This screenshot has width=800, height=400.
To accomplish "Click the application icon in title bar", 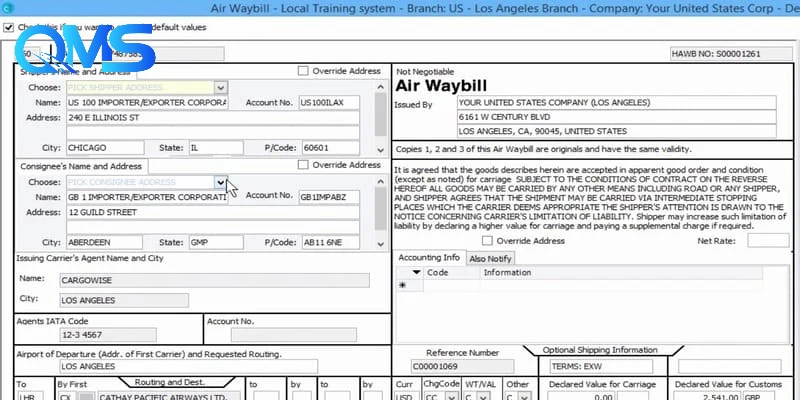I will [7, 8].
